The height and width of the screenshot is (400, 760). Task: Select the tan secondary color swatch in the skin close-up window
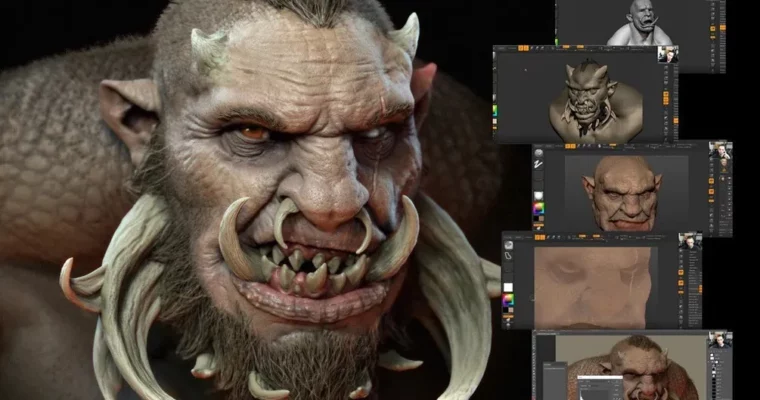[510, 310]
